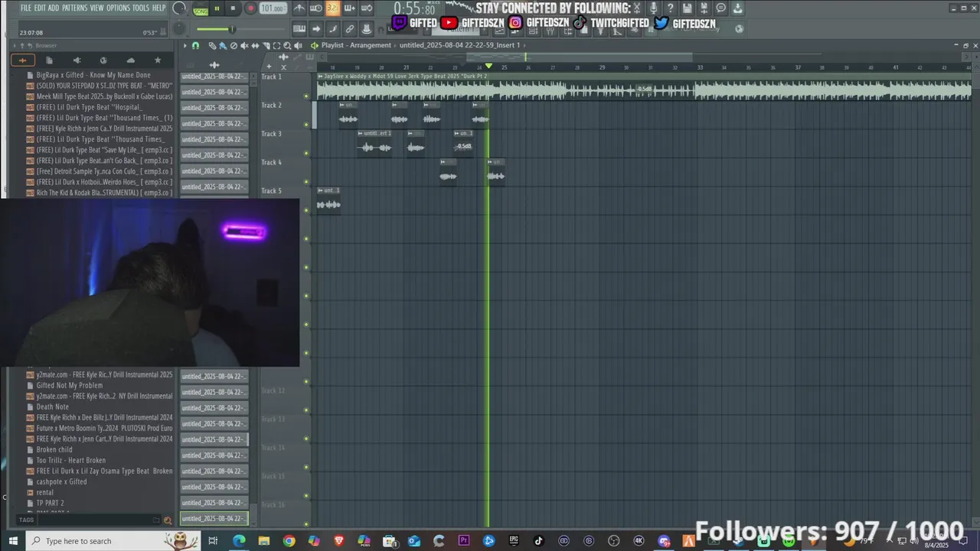
Task: Stop playback with the transport stop button
Action: pyautogui.click(x=233, y=8)
